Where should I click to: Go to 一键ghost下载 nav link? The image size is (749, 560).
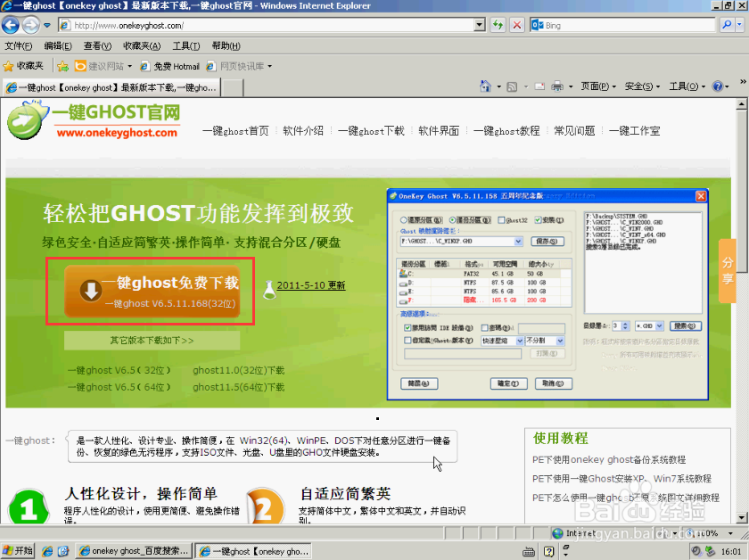(x=371, y=131)
